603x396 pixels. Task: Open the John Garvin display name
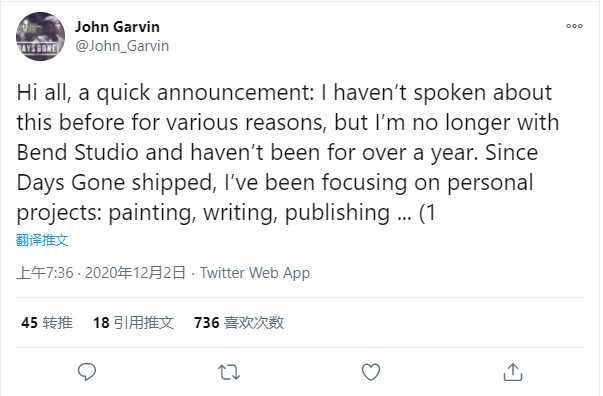117,27
